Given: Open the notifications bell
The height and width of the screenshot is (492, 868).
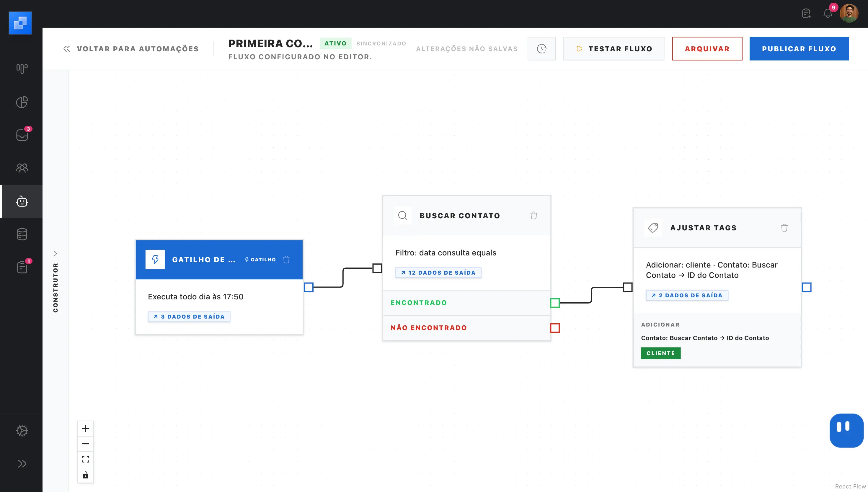Looking at the screenshot, I should click(x=828, y=14).
